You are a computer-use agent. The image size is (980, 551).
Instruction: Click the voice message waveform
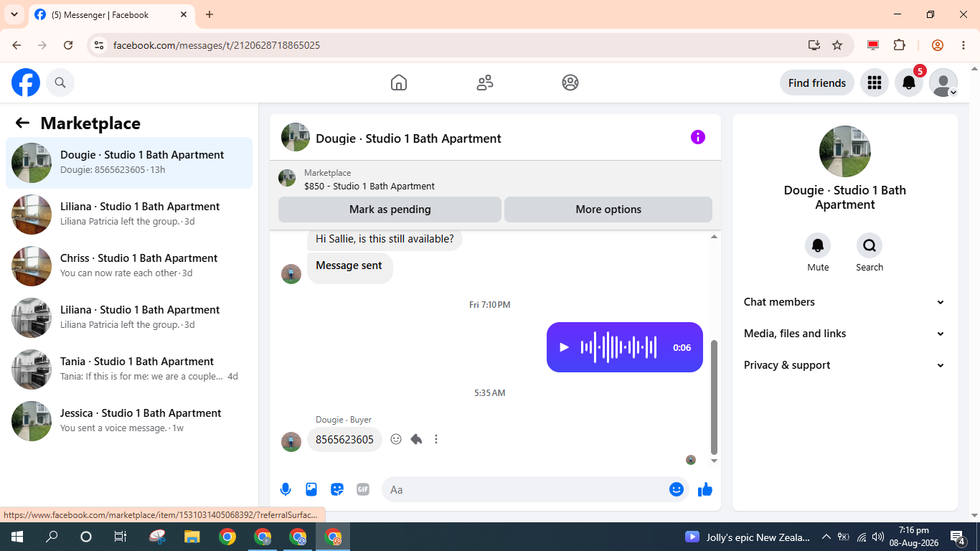pyautogui.click(x=618, y=347)
